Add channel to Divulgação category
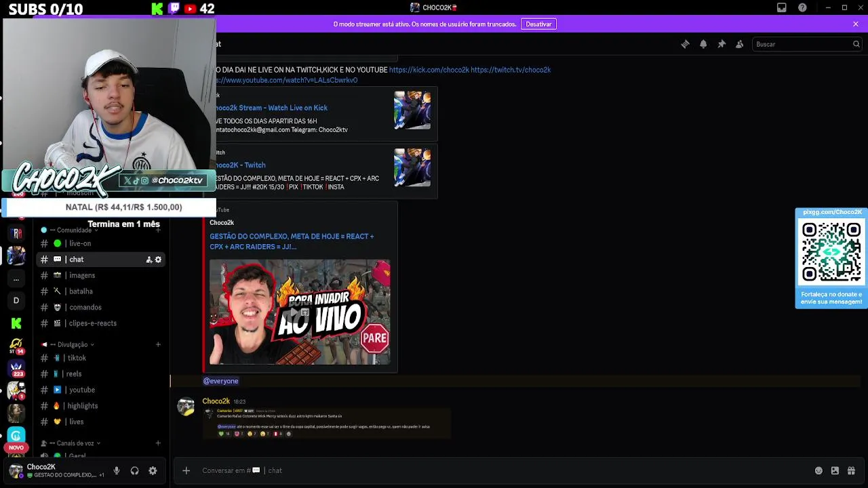 pyautogui.click(x=158, y=344)
